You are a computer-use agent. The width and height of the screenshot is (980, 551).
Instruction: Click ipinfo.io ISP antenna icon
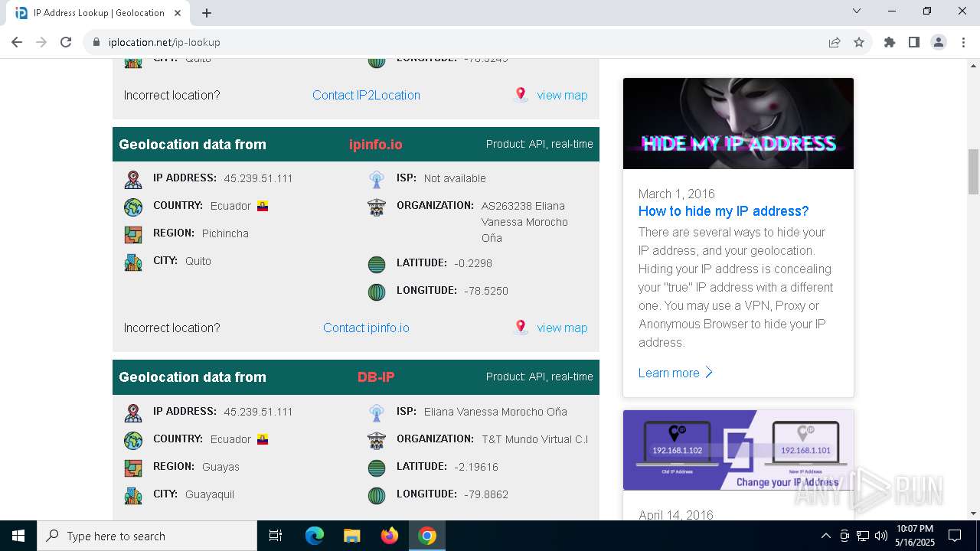pyautogui.click(x=377, y=180)
